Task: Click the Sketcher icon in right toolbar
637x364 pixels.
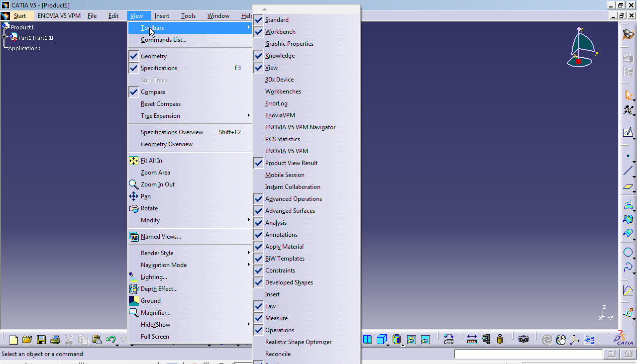Action: coord(628,133)
